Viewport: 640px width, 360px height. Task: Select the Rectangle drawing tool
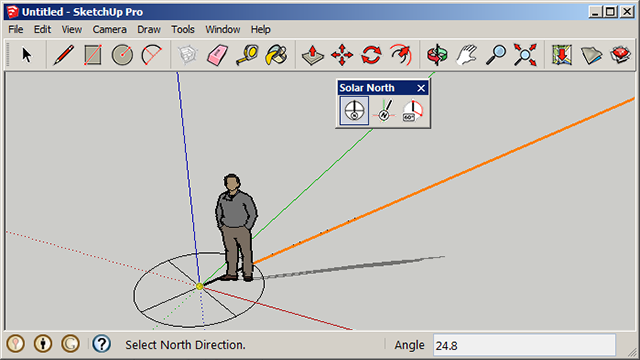click(93, 55)
